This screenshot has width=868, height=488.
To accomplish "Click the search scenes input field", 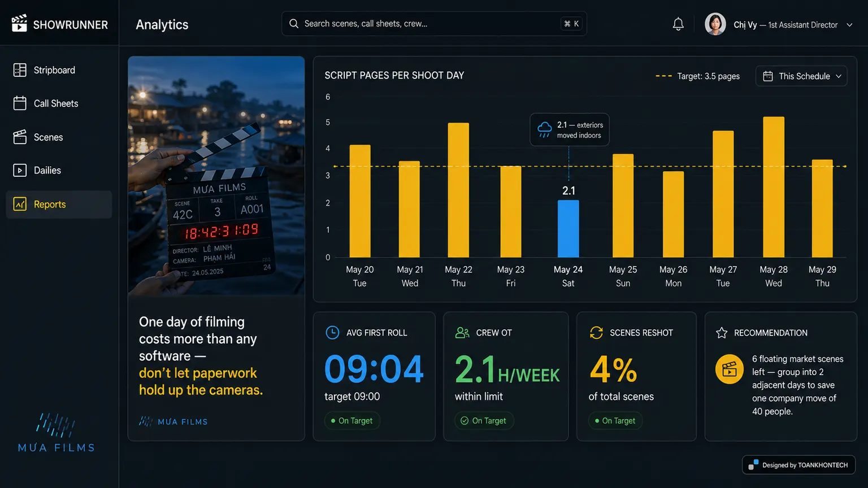I will coord(434,24).
